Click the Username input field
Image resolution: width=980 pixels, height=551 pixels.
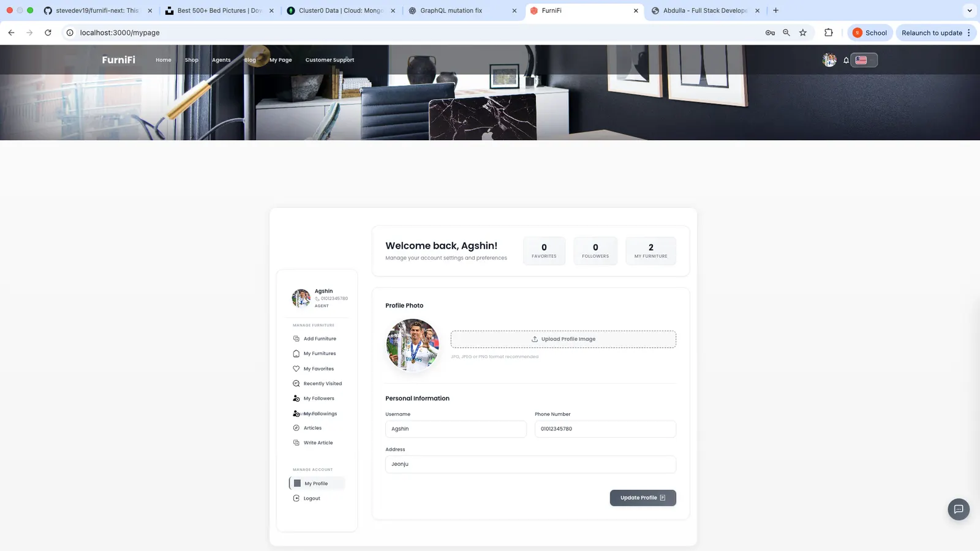pos(456,429)
